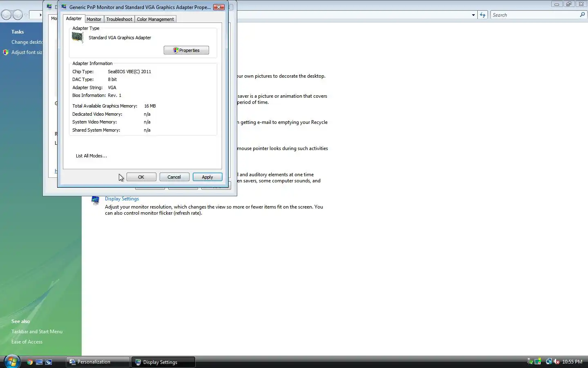Screen dimensions: 588x368
Task: Click Change desktop icons task link
Action: point(27,42)
